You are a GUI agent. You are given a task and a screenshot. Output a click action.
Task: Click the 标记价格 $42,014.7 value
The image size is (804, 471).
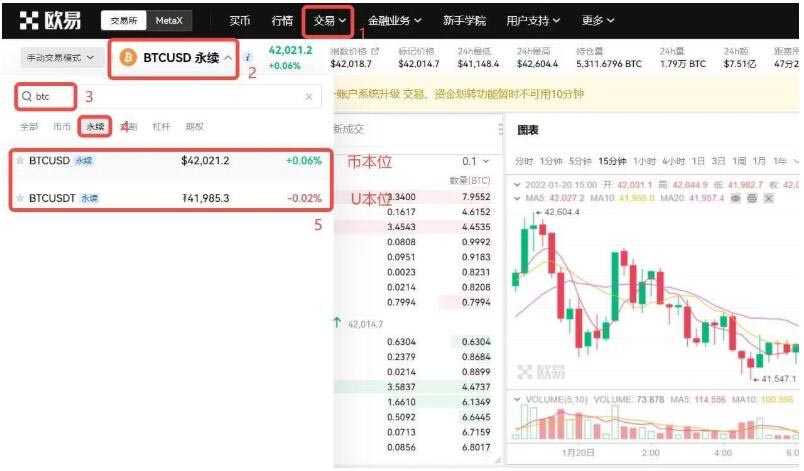(418, 64)
